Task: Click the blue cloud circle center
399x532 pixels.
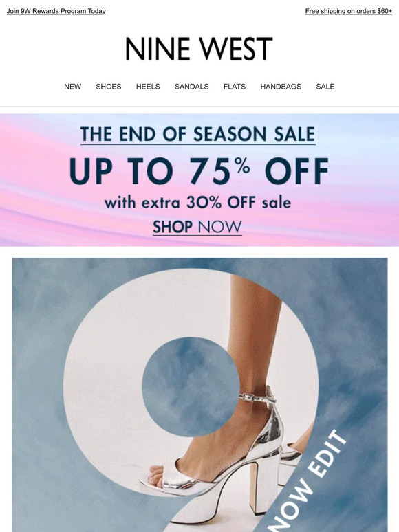Action: [190, 387]
